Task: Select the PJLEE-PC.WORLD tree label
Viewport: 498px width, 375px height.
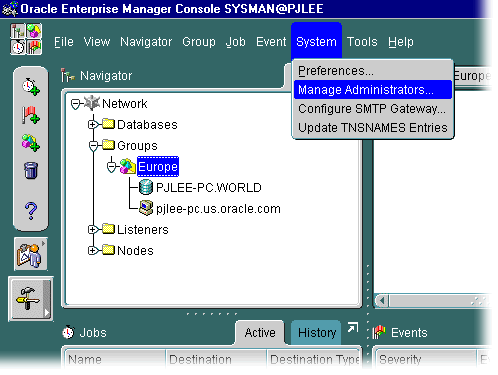Action: click(209, 187)
